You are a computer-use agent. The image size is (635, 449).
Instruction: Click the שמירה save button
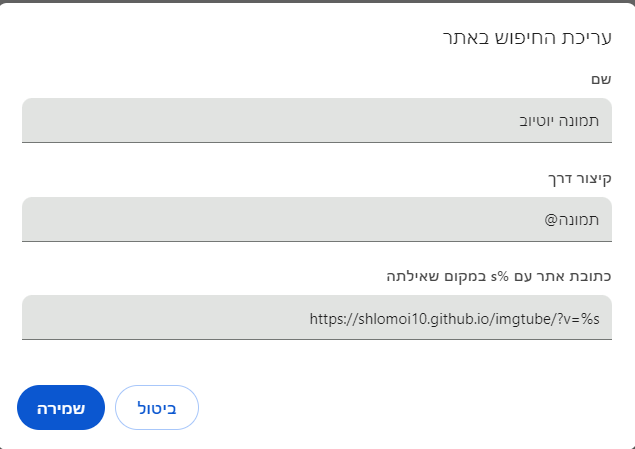click(61, 408)
